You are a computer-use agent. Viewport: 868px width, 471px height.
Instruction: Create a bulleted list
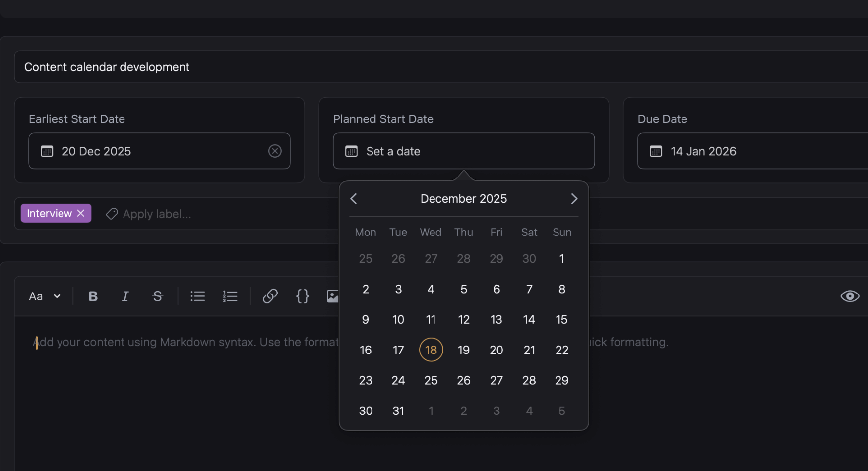(197, 296)
